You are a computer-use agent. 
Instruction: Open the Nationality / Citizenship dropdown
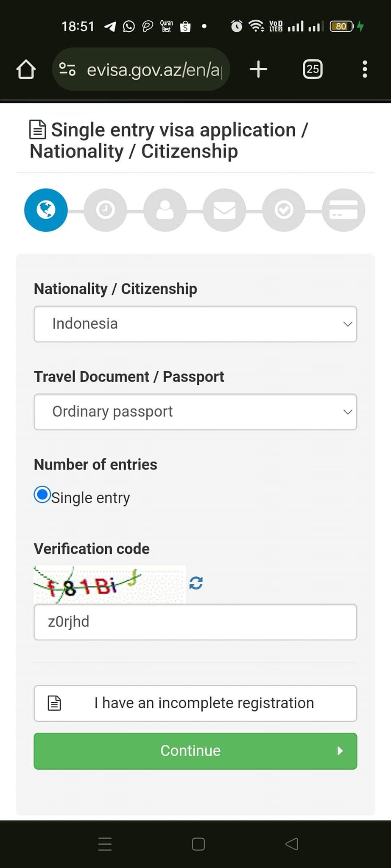(x=195, y=324)
